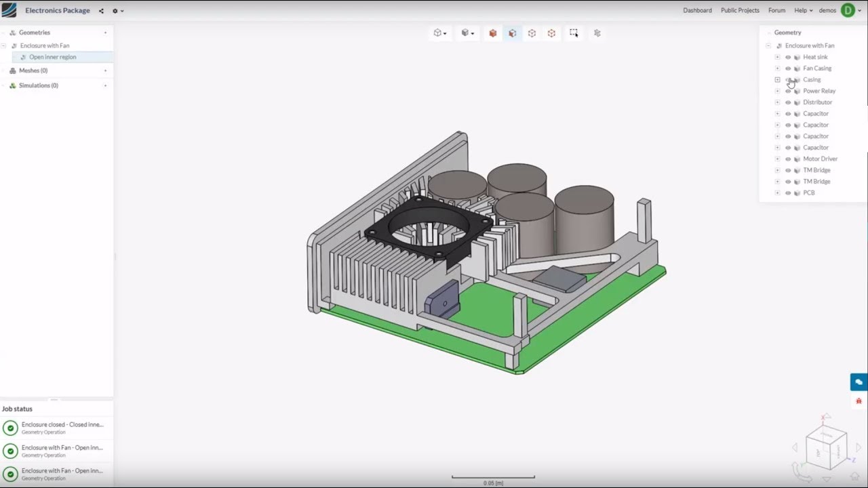Go to Public Projects
This screenshot has height=488, width=868.
(740, 11)
